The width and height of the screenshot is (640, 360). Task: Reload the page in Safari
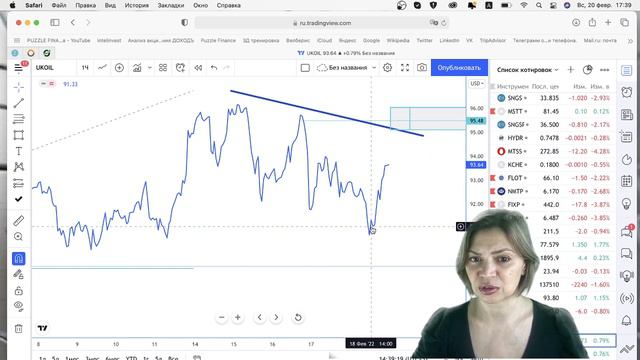[444, 23]
